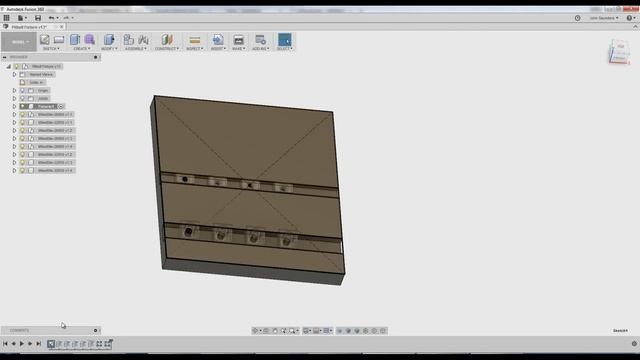Toggle root component lightbulb visibility
The height and width of the screenshot is (360, 640).
coord(17,66)
